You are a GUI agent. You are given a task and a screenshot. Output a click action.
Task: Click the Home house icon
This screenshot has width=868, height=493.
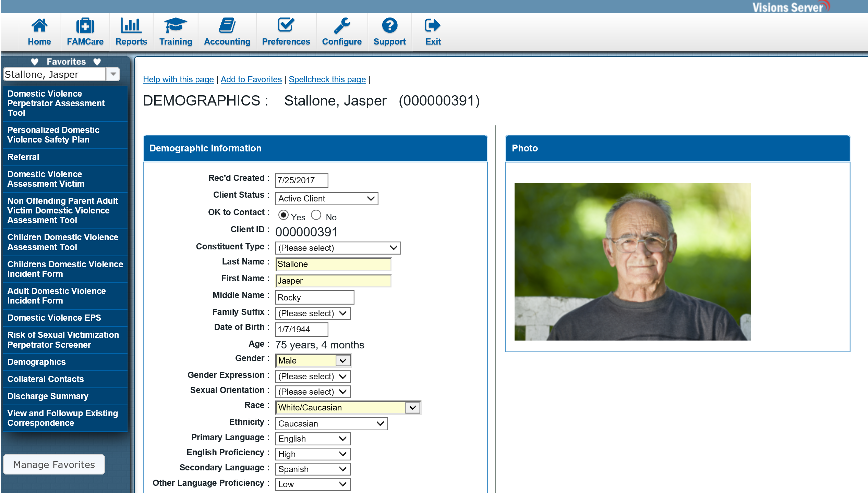[x=39, y=26]
